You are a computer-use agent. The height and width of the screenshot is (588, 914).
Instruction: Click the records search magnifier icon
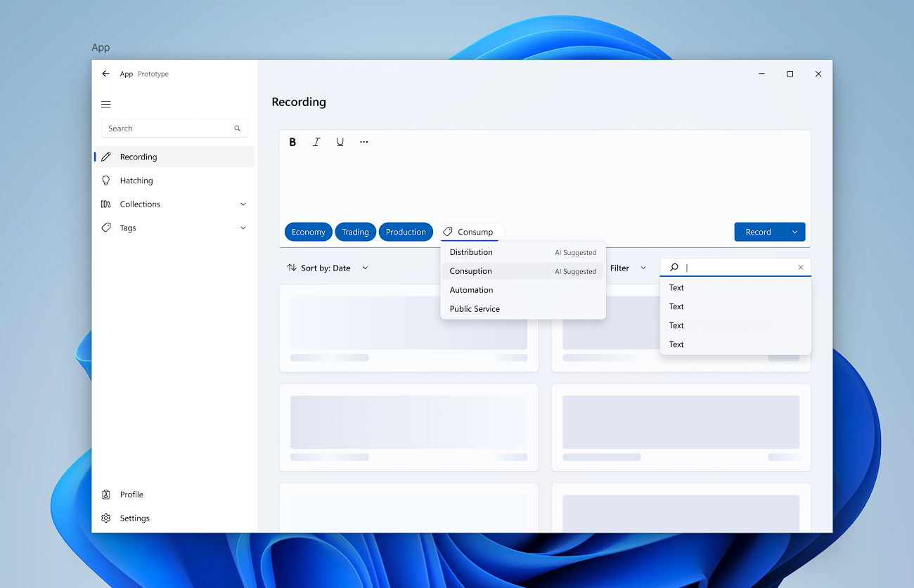click(x=674, y=268)
